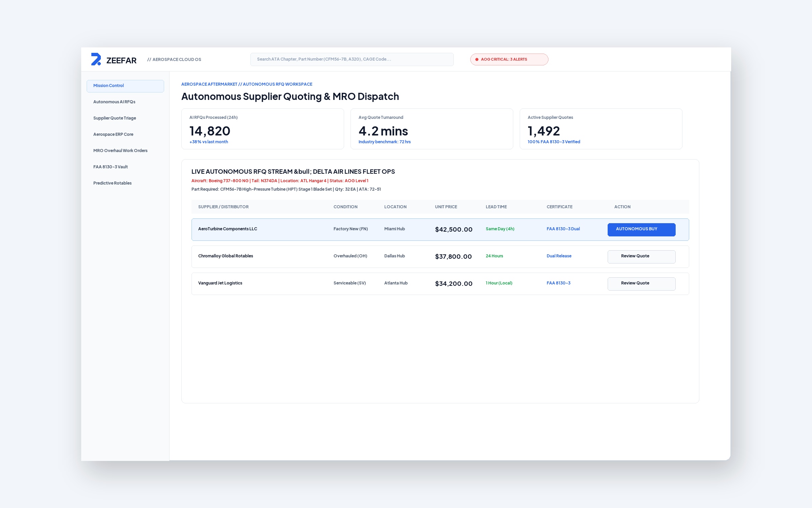Click the Zeefar logo icon
The height and width of the screenshot is (508, 812).
pyautogui.click(x=96, y=59)
